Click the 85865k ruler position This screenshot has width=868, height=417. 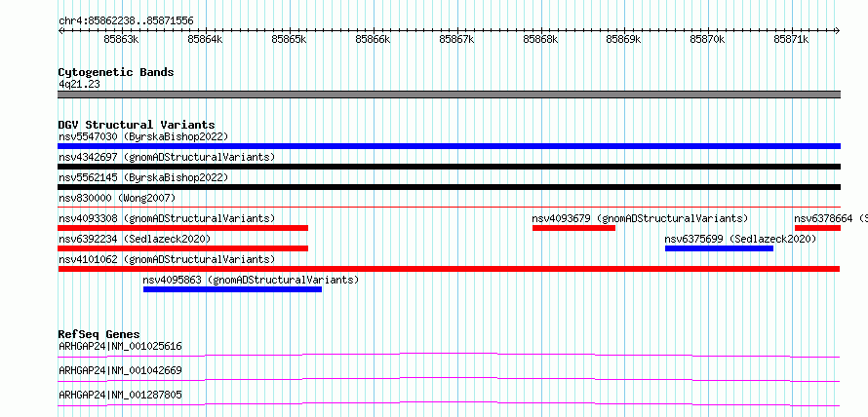point(289,39)
